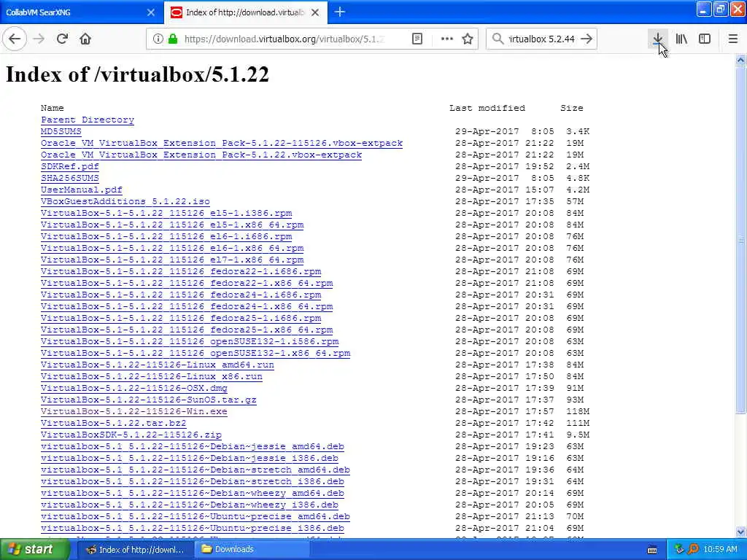Click the on-screen keyboard tray icon
Image resolution: width=747 pixels, height=560 pixels.
click(652, 550)
